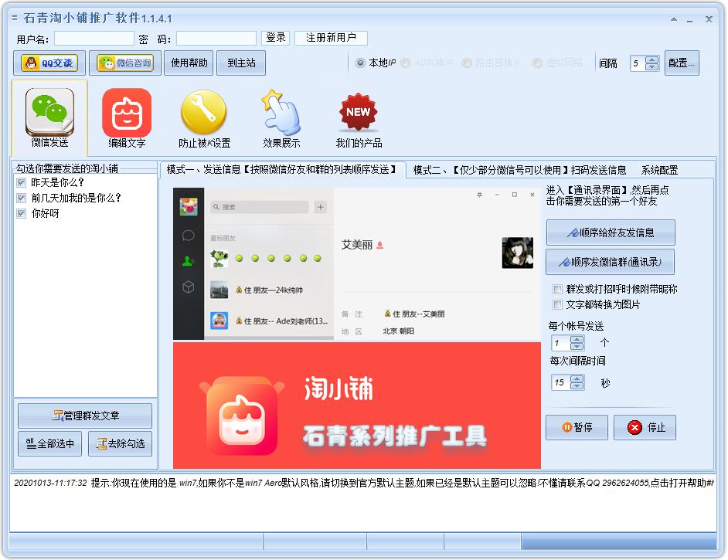Enable 群发或打招呼时候附带昵称 checkbox

557,290
